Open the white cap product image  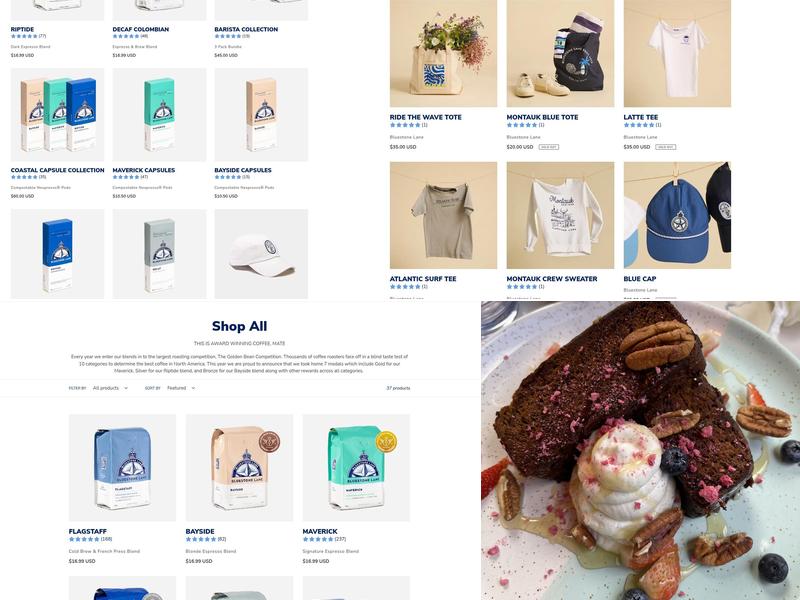pyautogui.click(x=261, y=254)
